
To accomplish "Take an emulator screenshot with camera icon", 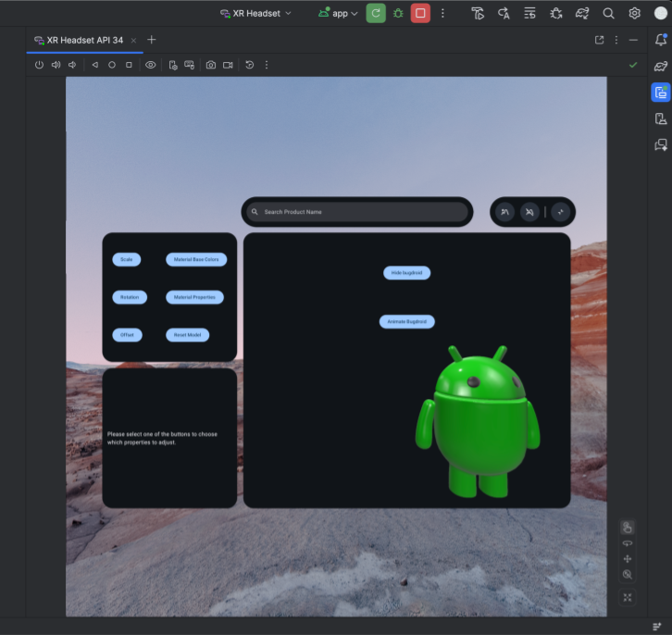I will (x=211, y=65).
